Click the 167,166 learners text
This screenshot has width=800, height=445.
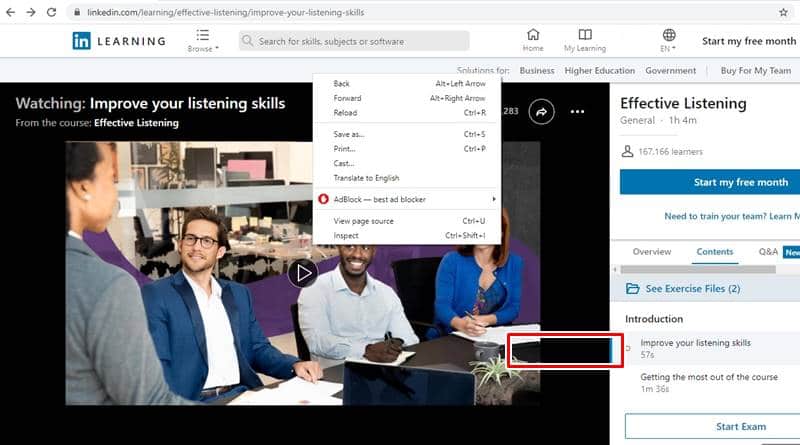coord(670,152)
